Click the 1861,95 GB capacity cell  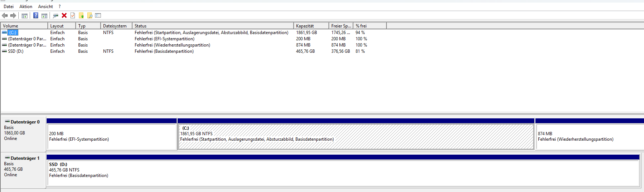[306, 33]
